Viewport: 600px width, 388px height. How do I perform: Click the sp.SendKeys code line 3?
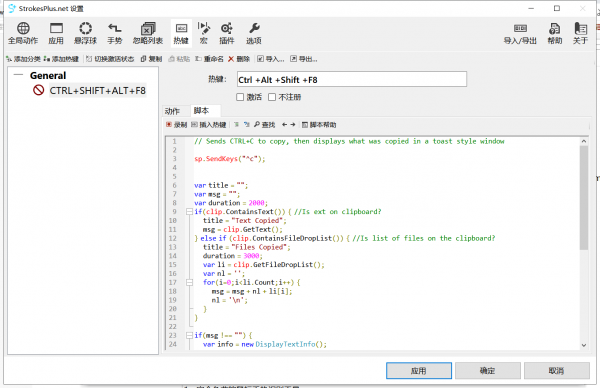tap(230, 159)
